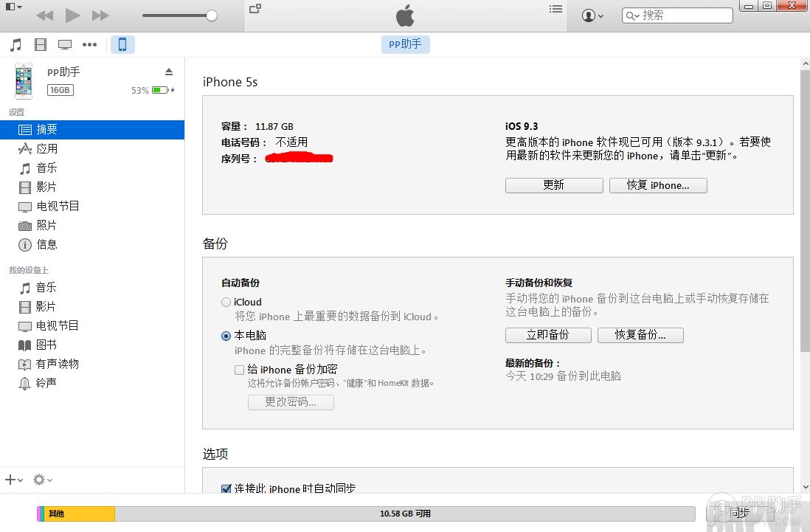This screenshot has height=532, width=810.
Task: Click the 立即备份 button
Action: tap(547, 335)
